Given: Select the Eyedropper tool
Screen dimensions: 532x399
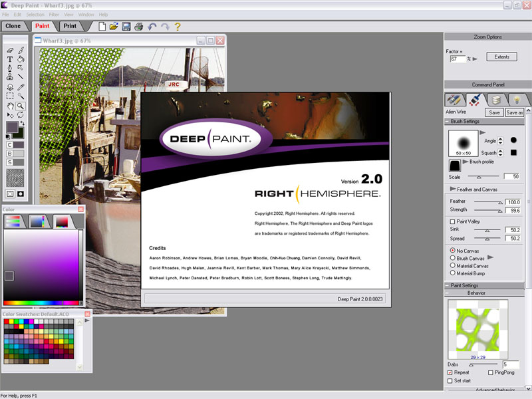Looking at the screenshot, I should pos(21,87).
